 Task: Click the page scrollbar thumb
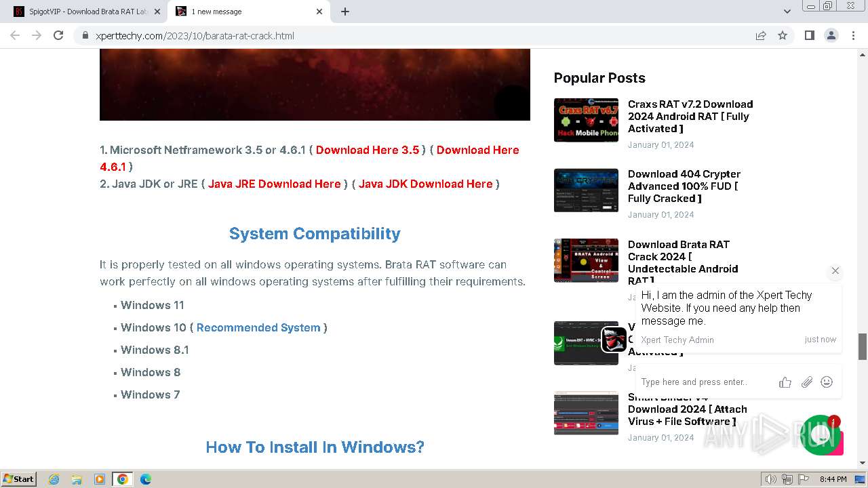coord(863,346)
